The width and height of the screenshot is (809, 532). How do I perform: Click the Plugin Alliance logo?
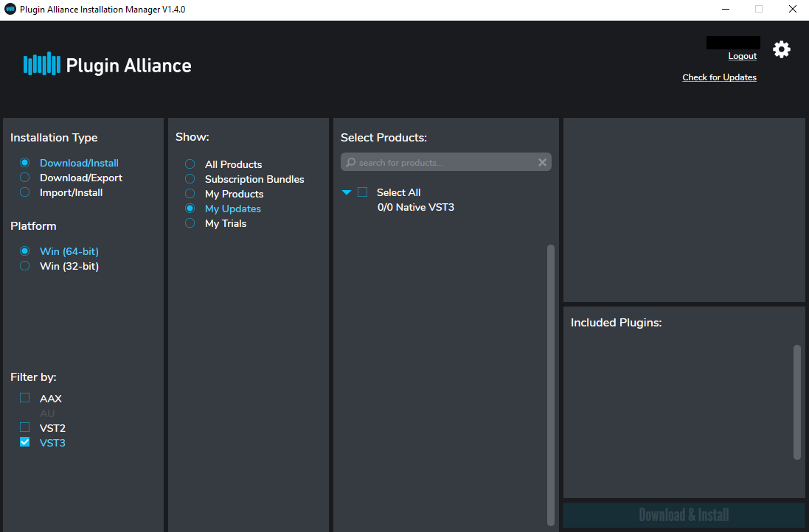click(x=107, y=65)
